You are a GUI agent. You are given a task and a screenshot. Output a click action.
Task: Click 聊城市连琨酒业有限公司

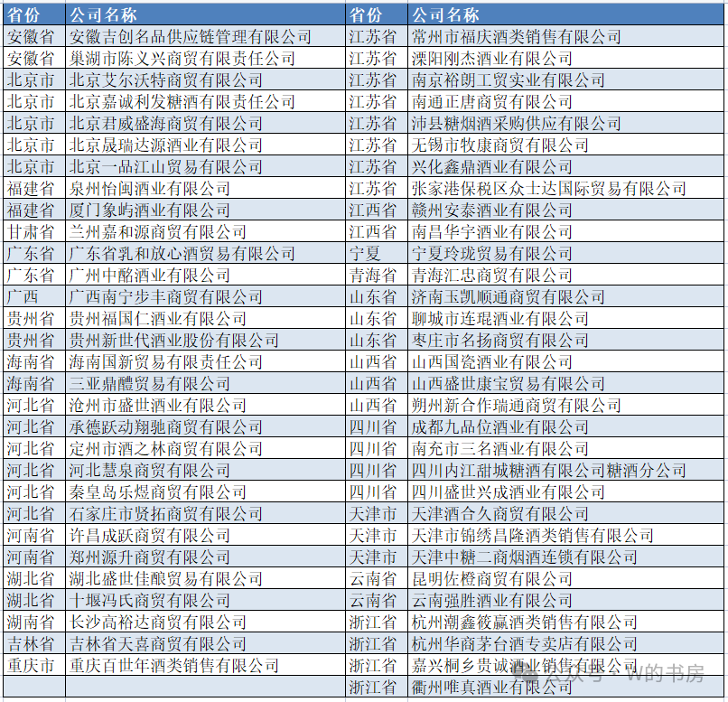click(566, 318)
